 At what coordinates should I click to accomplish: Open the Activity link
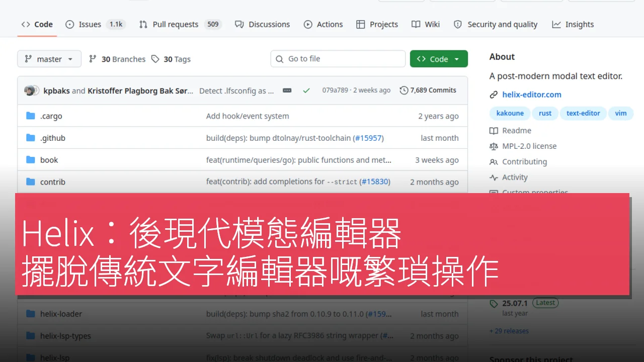[515, 177]
